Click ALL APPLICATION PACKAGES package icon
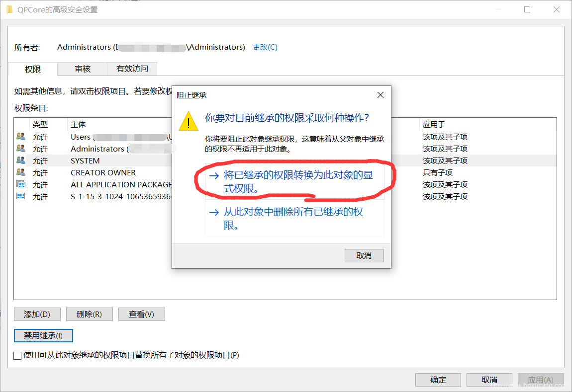The image size is (572, 392). (x=21, y=184)
